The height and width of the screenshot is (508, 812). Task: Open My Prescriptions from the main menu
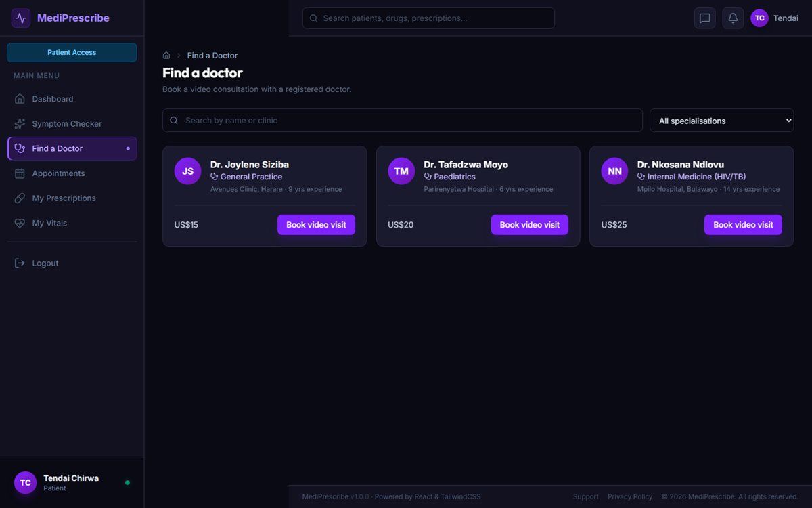click(72, 198)
